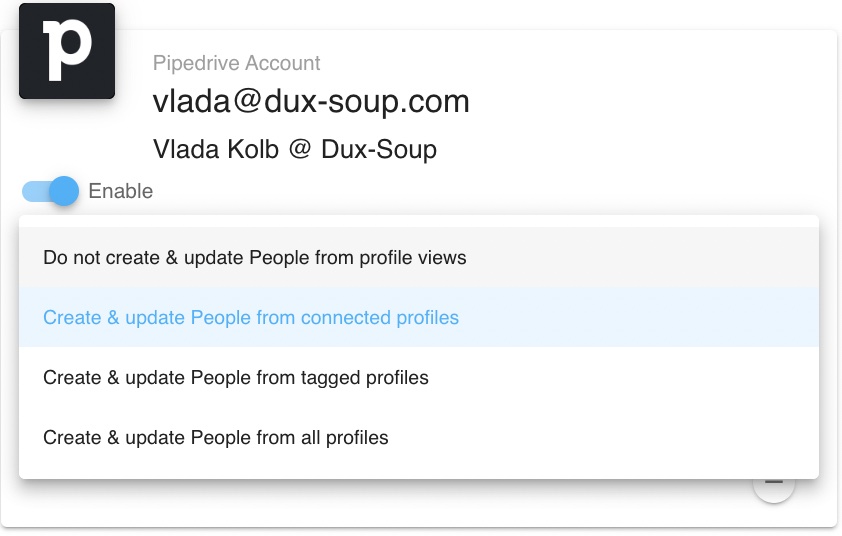Choose Create & update People from connected profiles
This screenshot has width=842, height=536.
point(419,317)
